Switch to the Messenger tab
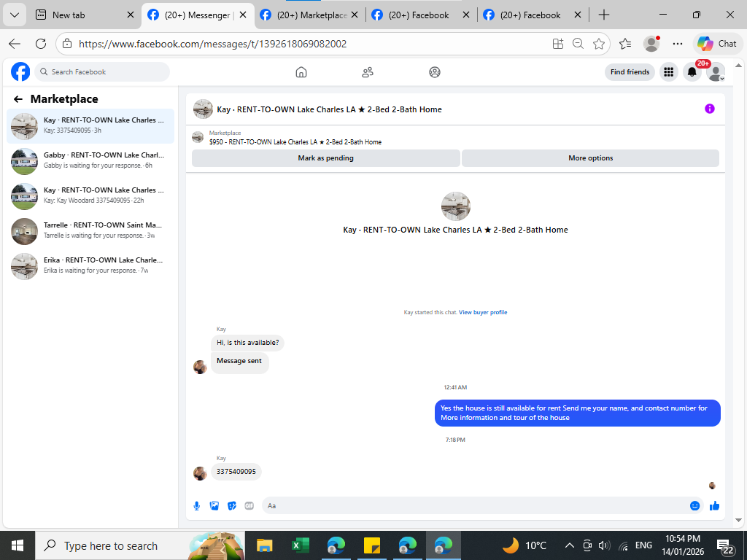Image resolution: width=747 pixels, height=560 pixels. point(197,15)
